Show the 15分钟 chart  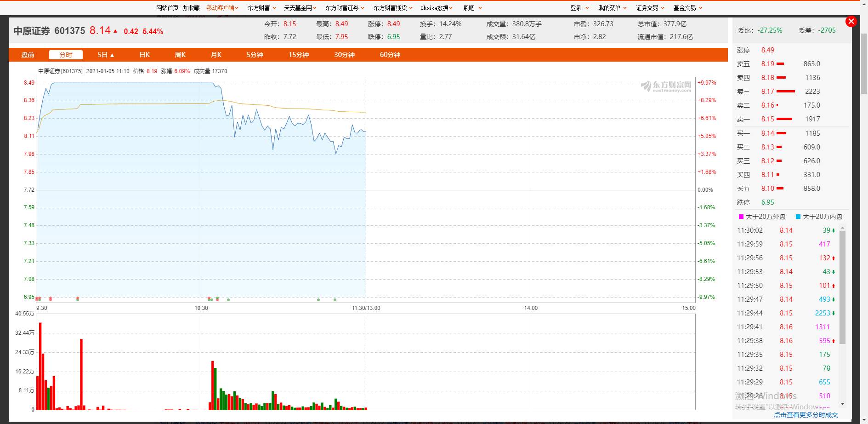(x=299, y=55)
